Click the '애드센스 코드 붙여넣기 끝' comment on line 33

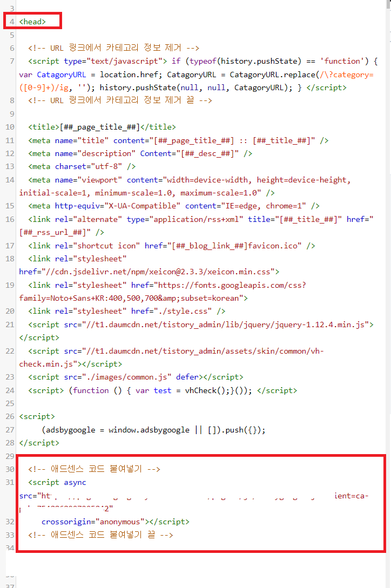tap(100, 535)
